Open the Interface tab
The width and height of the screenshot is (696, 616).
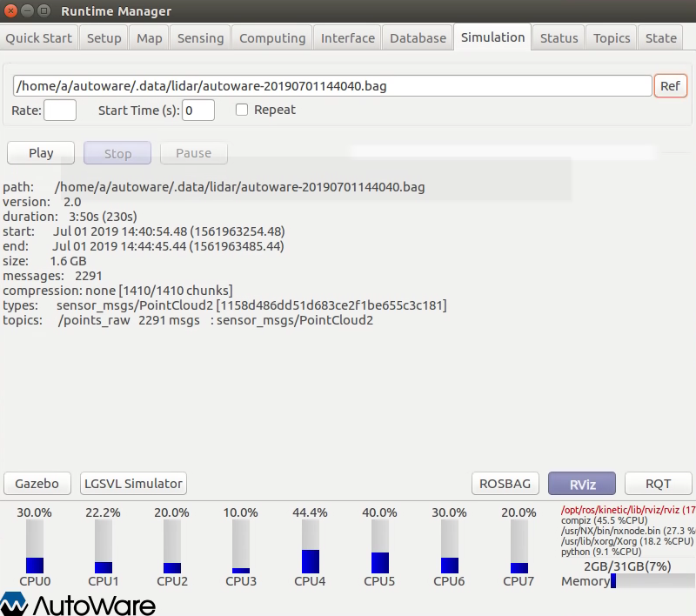[347, 38]
